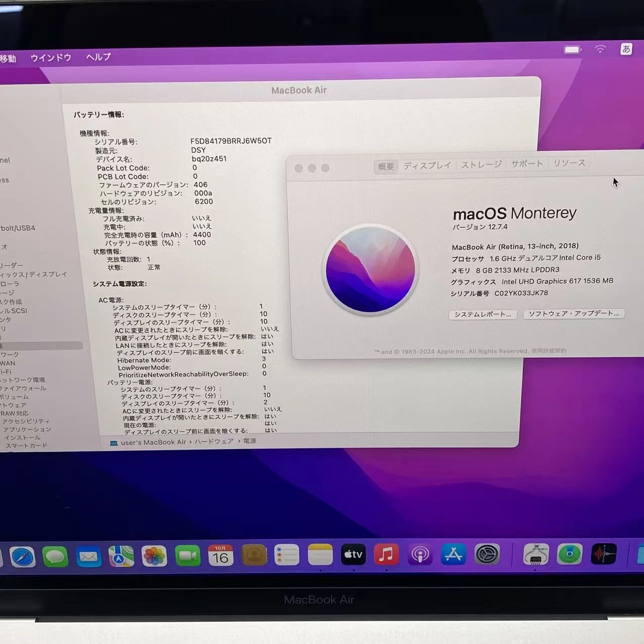Open the App Store from the Dock
This screenshot has width=644, height=644.
[453, 555]
